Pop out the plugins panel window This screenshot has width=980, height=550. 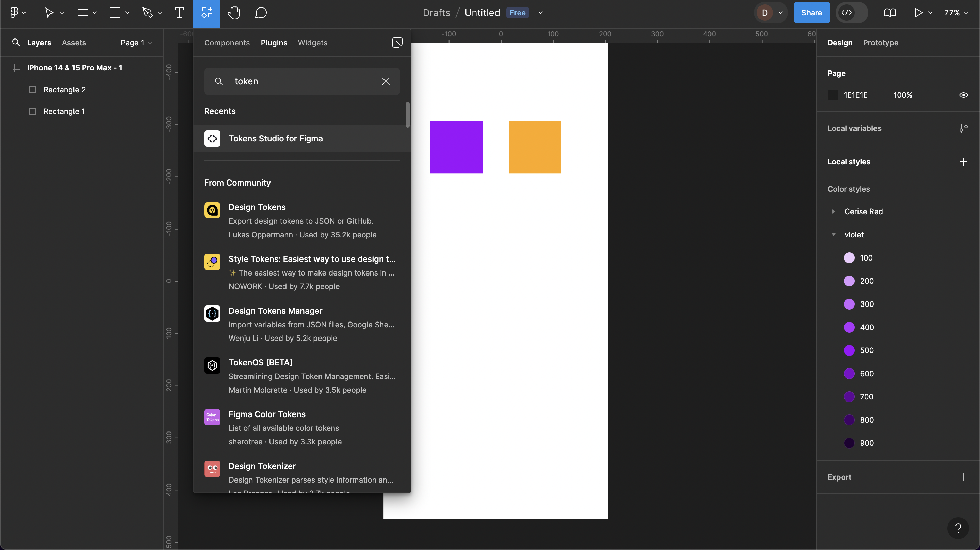(x=397, y=42)
